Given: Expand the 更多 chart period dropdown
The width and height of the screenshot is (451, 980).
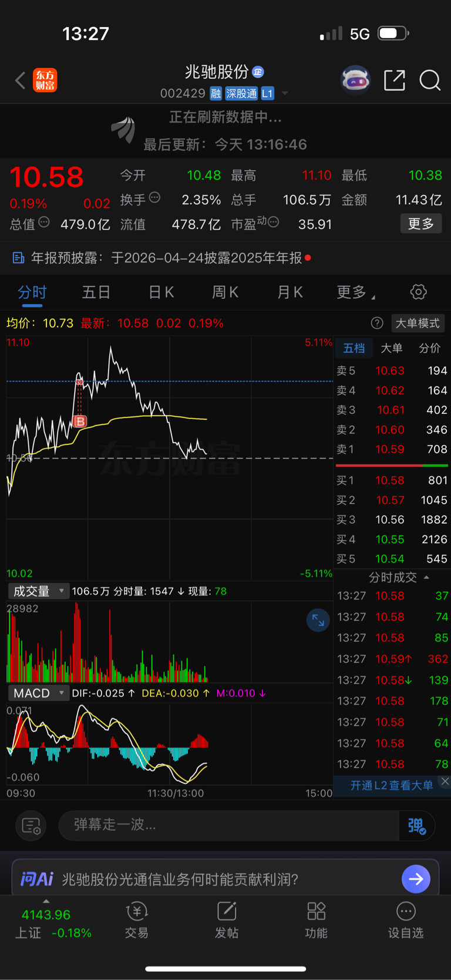Looking at the screenshot, I should tap(356, 292).
